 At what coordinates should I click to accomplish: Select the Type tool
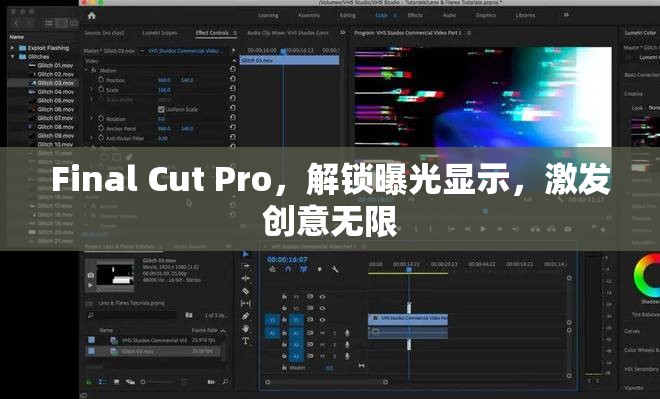pos(246,341)
